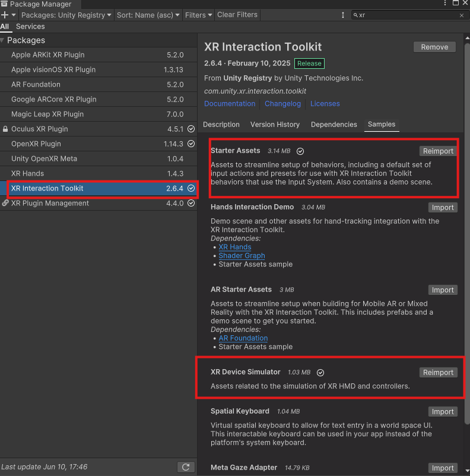
Task: Import the Spatial Keyboard sample
Action: [443, 412]
